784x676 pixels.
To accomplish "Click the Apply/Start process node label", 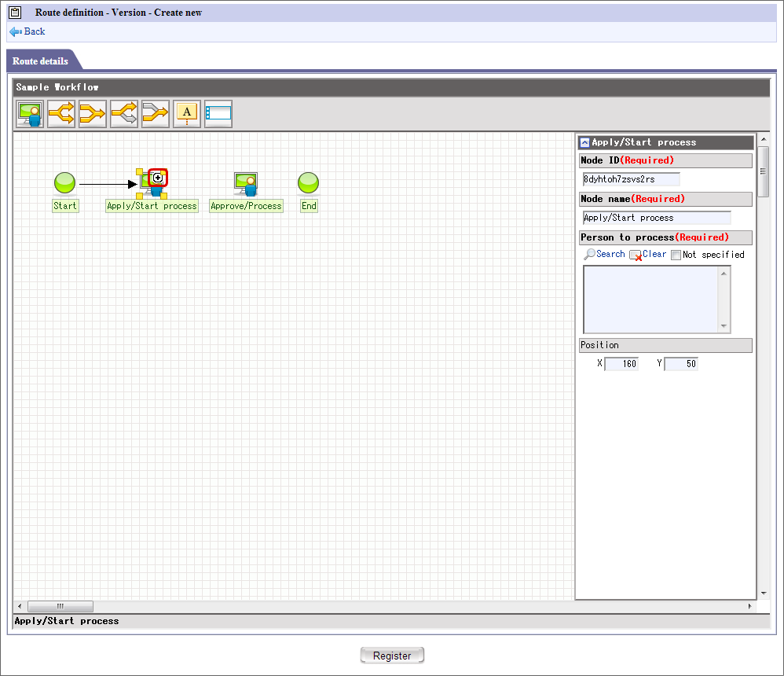I will [x=152, y=206].
